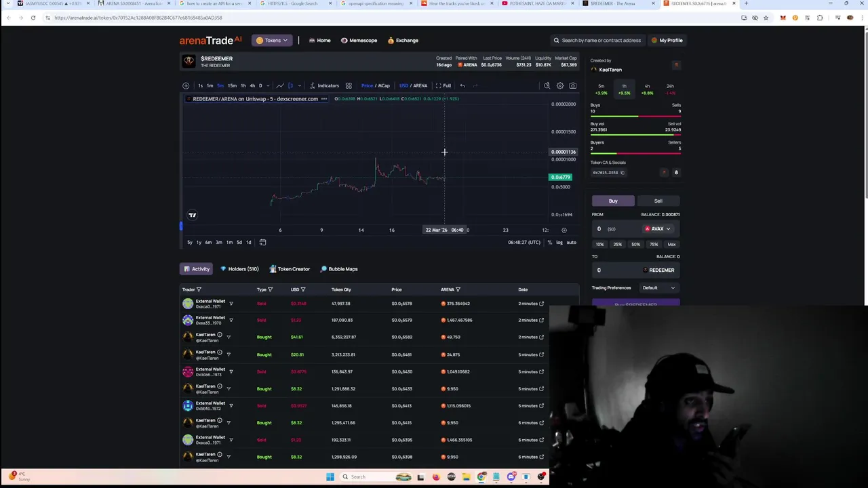The height and width of the screenshot is (488, 868).
Task: Set amount to Max balance
Action: click(671, 244)
